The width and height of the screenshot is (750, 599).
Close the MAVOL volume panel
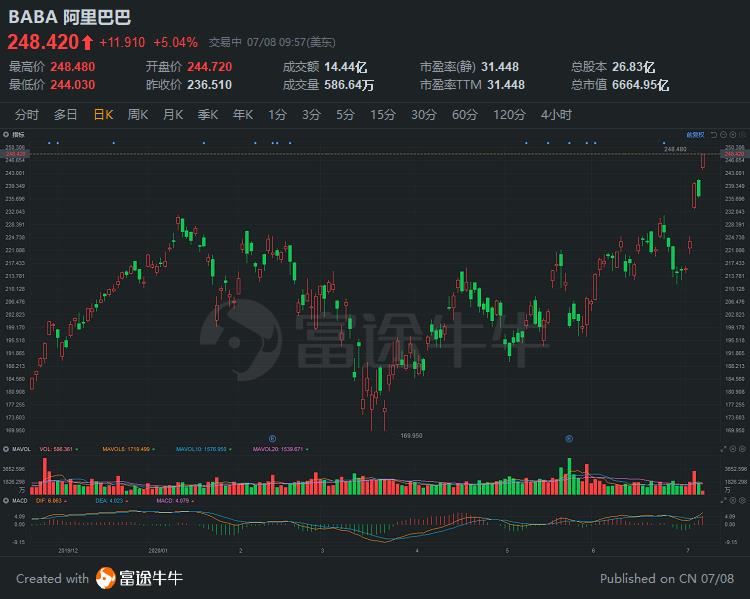tap(742, 449)
